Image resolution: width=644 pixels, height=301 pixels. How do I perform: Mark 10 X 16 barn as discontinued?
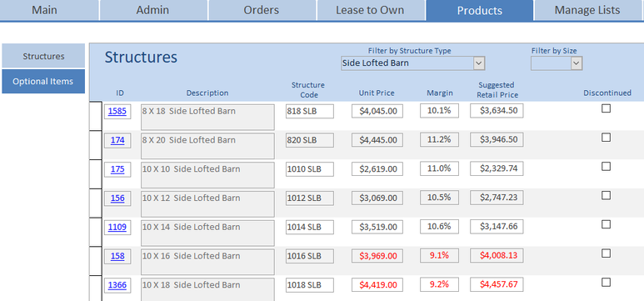[x=606, y=253]
